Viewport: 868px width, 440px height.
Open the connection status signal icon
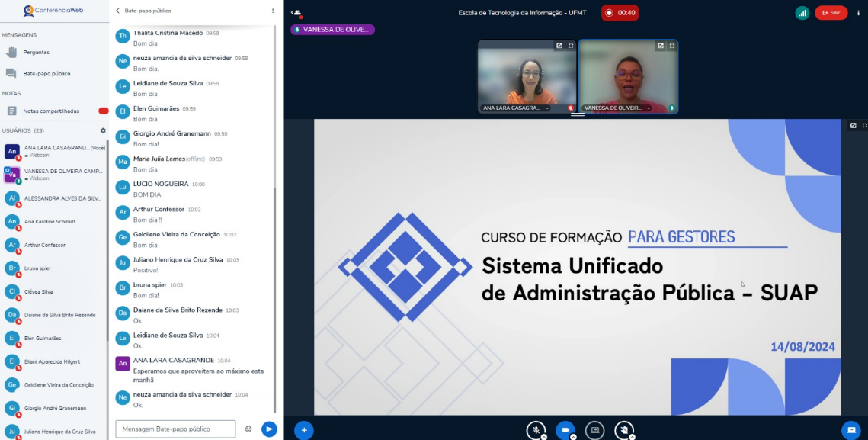802,13
